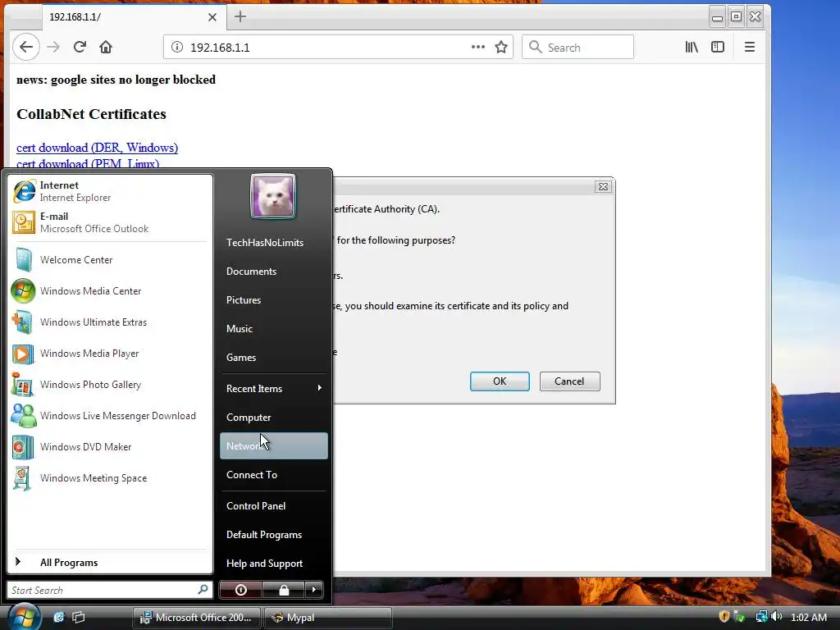Click the Start Search box

click(109, 590)
